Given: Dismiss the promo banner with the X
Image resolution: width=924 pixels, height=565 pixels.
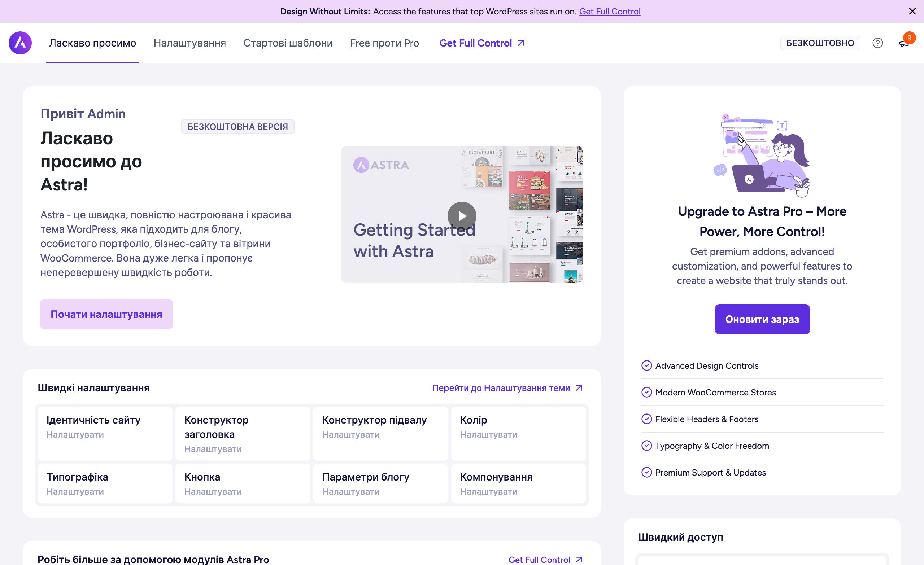Looking at the screenshot, I should click(912, 11).
